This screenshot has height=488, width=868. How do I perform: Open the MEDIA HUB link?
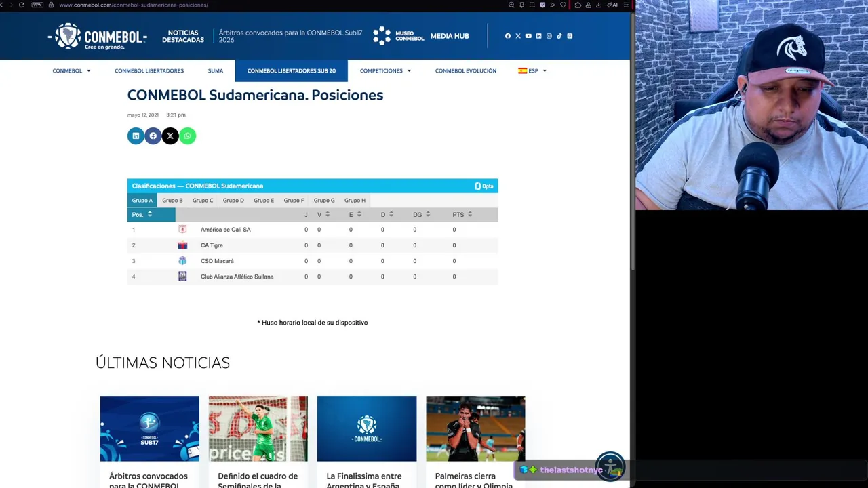450,36
